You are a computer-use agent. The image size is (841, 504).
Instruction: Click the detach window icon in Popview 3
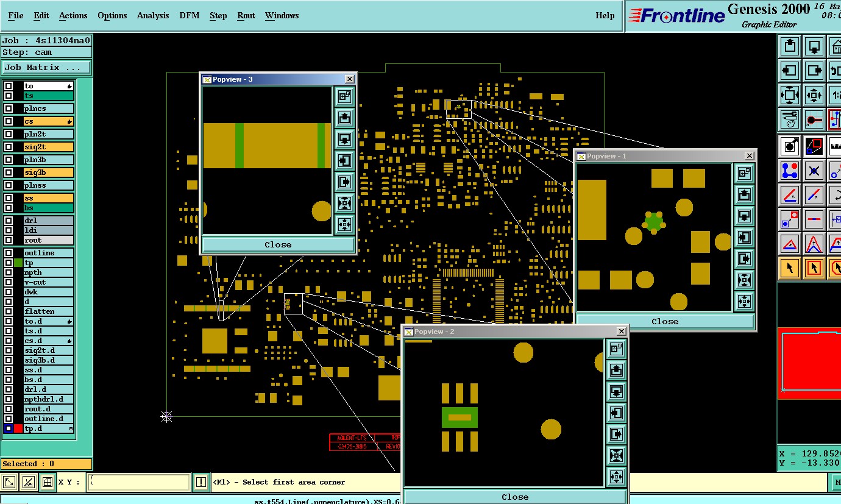[344, 96]
